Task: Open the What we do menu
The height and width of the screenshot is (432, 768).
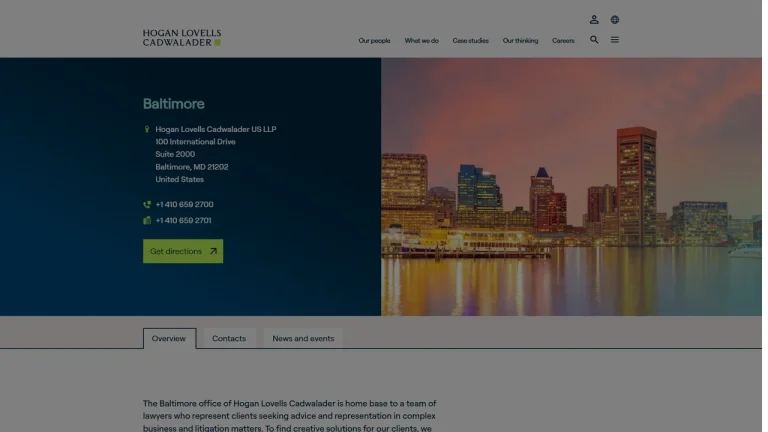Action: 421,41
